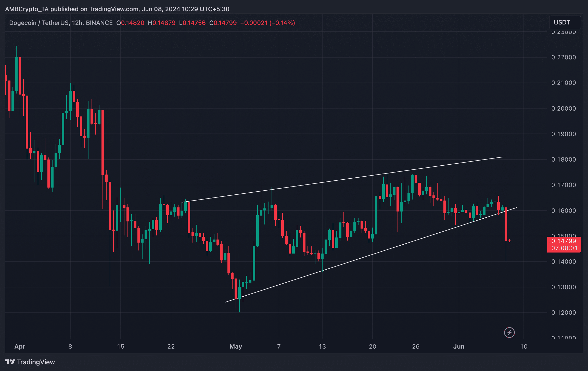This screenshot has width=588, height=371.
Task: Click the 22 date axis label
Action: coord(171,347)
